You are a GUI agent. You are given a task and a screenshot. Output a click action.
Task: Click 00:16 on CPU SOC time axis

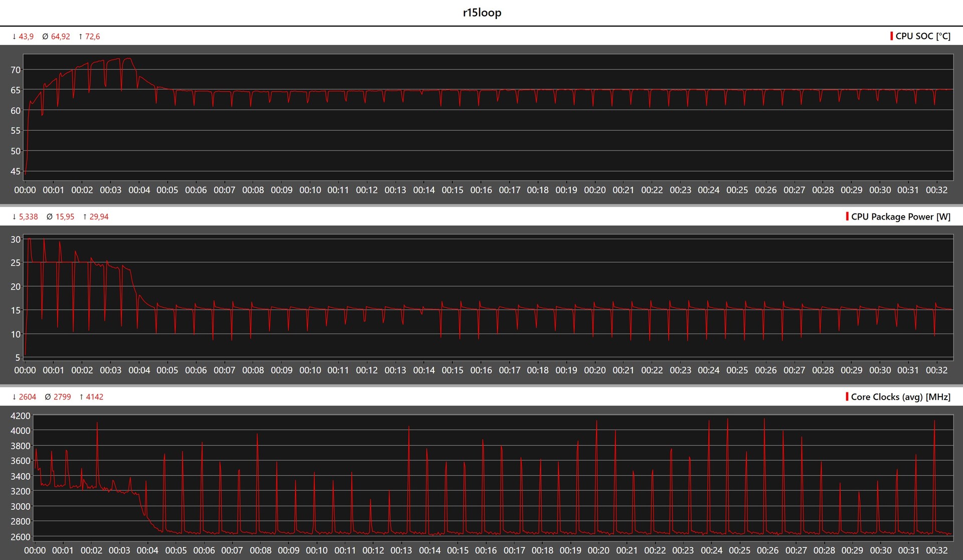click(x=481, y=190)
